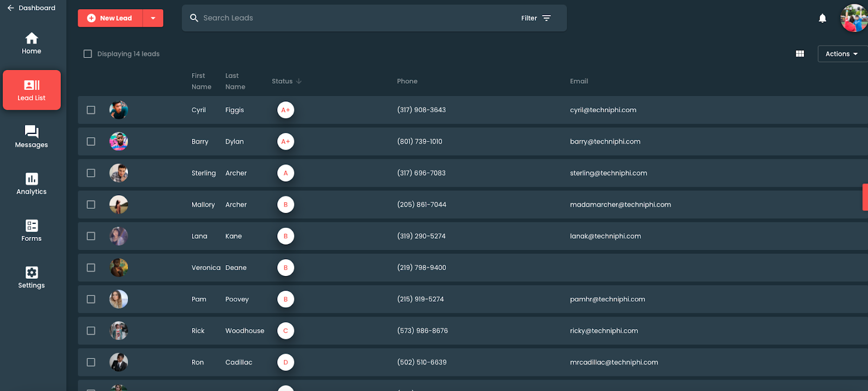The image size is (868, 391).
Task: Click the New Lead button
Action: point(110,18)
